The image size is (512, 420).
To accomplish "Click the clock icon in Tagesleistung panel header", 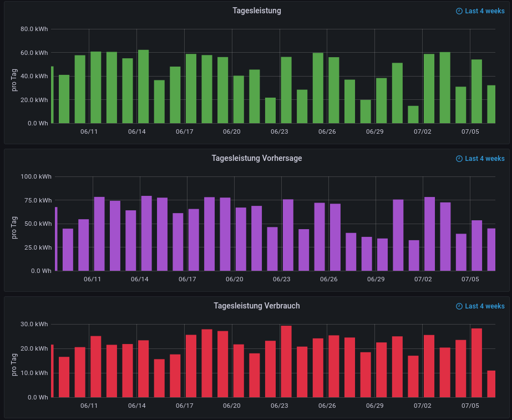I will point(459,11).
